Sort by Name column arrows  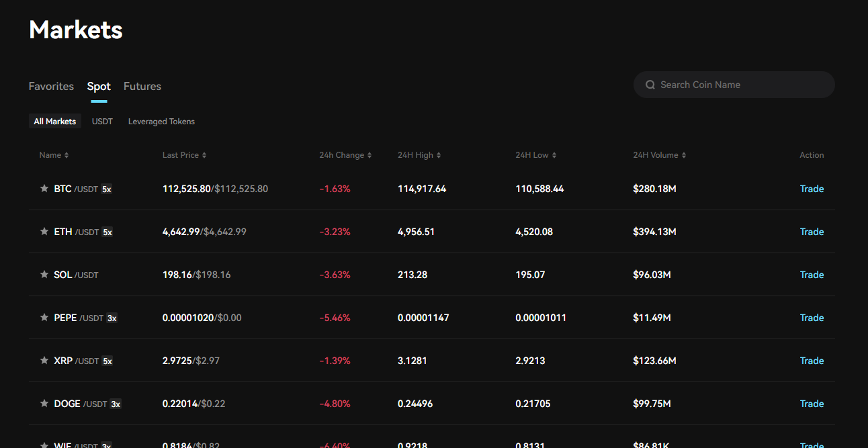(x=67, y=155)
